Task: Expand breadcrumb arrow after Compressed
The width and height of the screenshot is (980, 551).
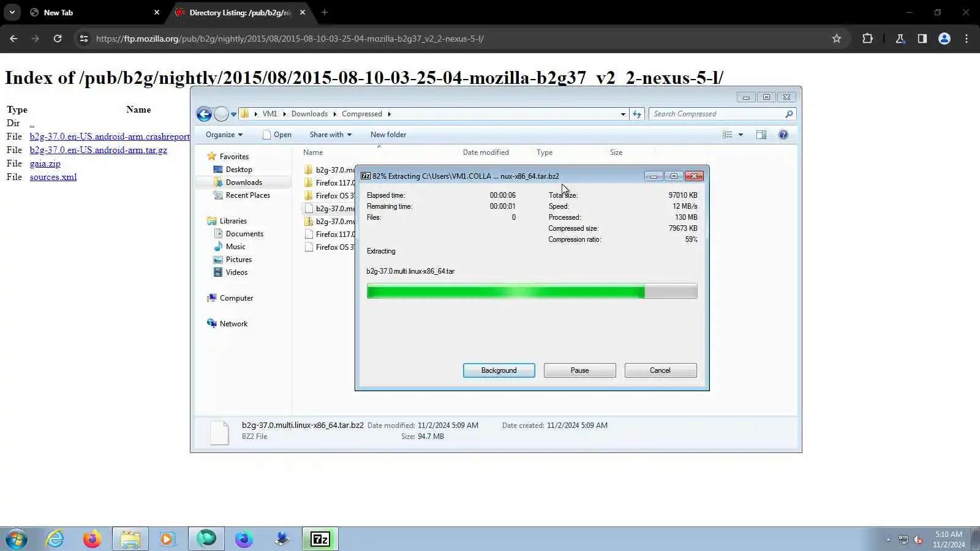Action: point(389,114)
